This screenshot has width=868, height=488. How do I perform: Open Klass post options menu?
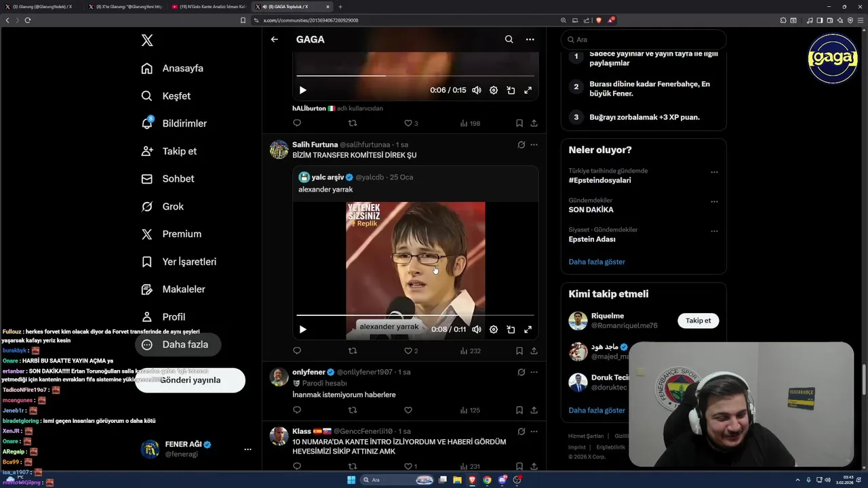(534, 431)
